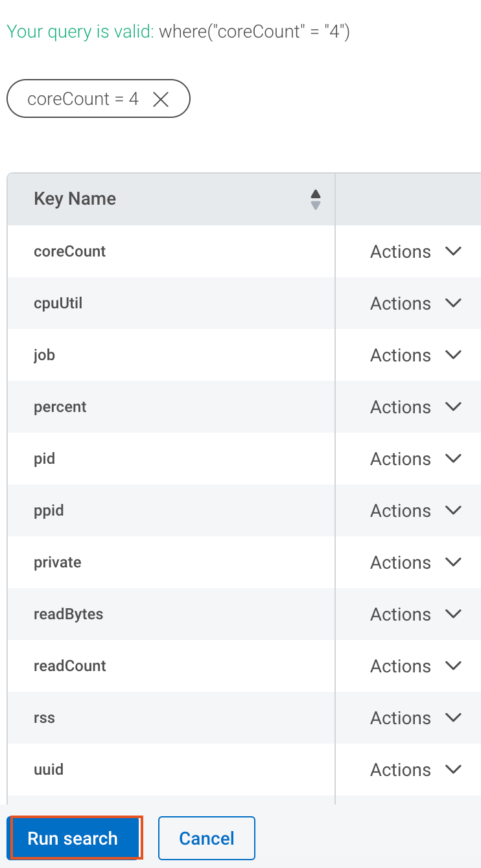Open Actions dropdown for cpuUtil
Screen dimensions: 481x868
coord(416,303)
